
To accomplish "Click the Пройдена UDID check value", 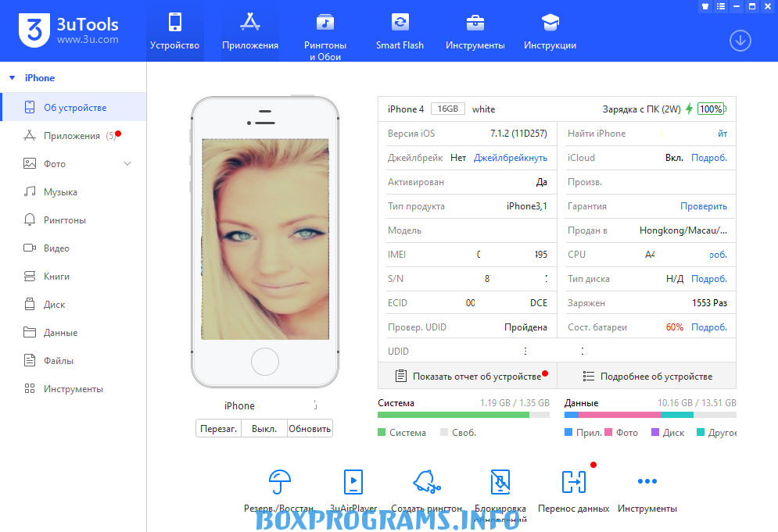I will pos(525,327).
